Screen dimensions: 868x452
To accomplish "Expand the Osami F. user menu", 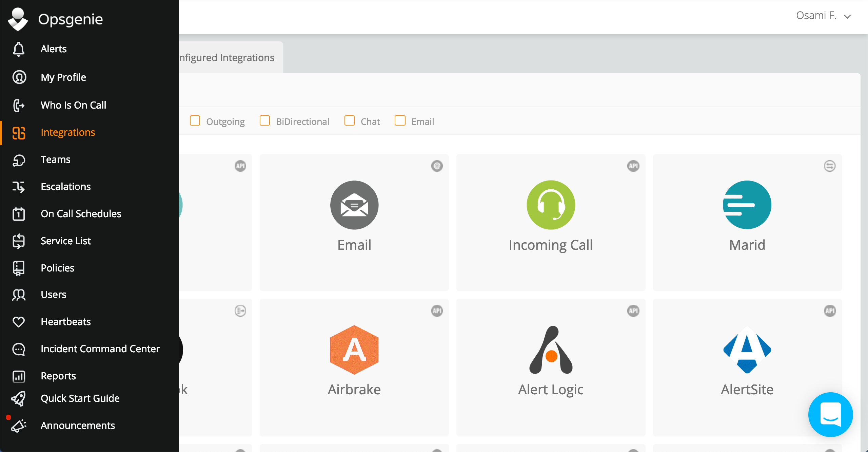I will 823,16.
